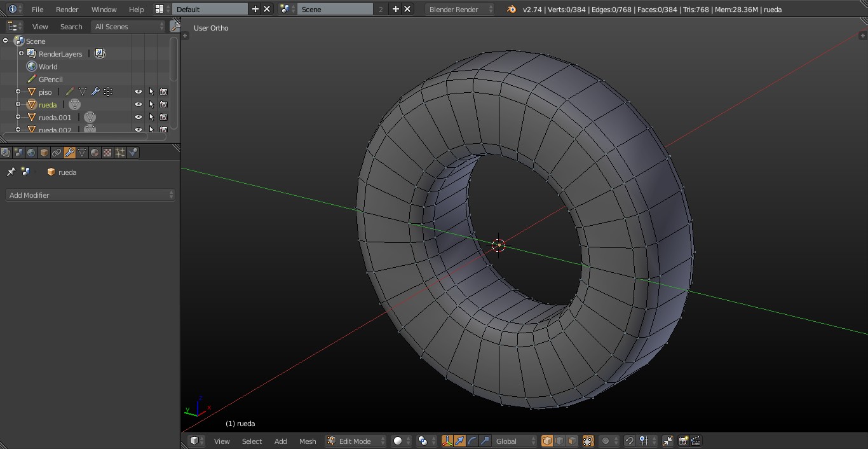Add a new scene with plus button
The width and height of the screenshot is (868, 449).
396,9
